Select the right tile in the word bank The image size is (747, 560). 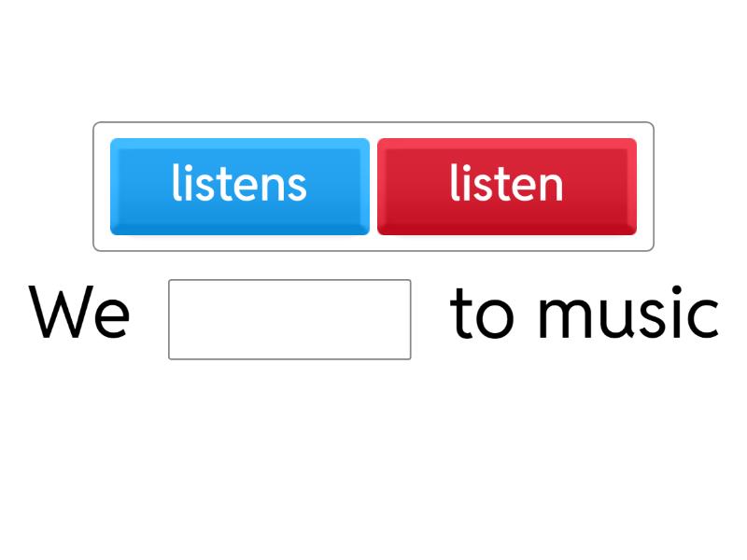(506, 186)
